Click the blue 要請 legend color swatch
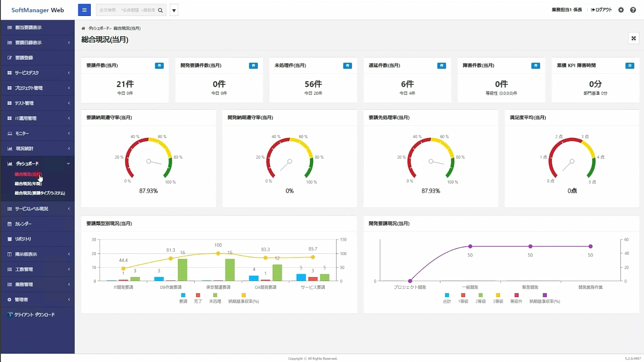 point(183,295)
